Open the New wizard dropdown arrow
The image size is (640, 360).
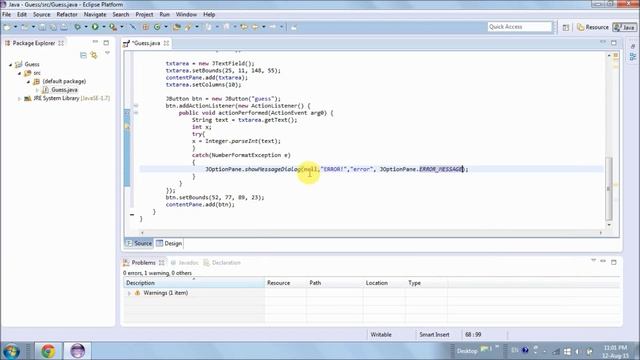tap(16, 27)
